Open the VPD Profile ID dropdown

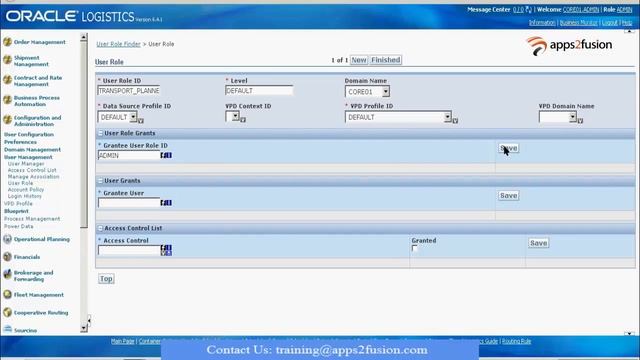pyautogui.click(x=447, y=117)
